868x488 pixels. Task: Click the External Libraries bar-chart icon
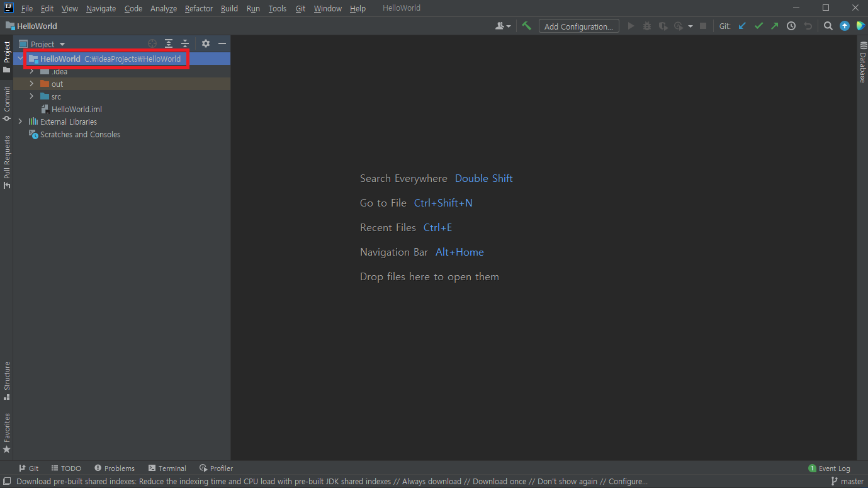coord(33,122)
